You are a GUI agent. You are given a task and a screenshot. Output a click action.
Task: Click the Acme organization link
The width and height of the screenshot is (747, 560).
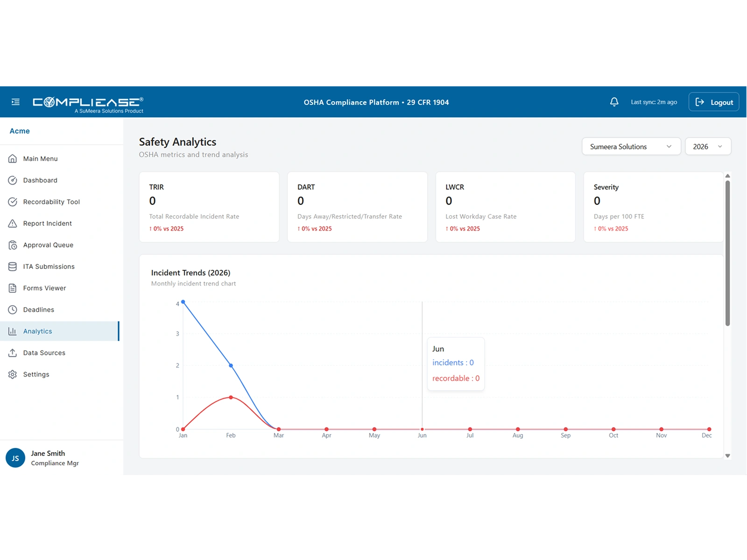20,131
